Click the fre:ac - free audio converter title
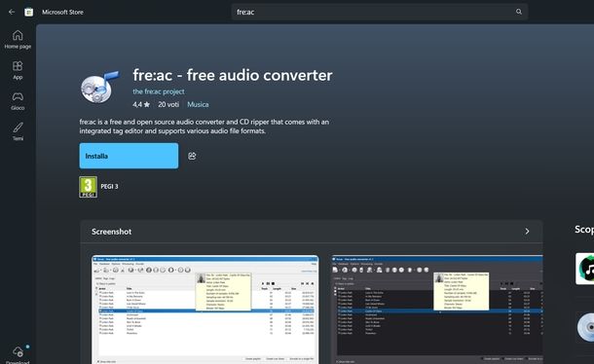Viewport: 594px width, 364px height. (x=233, y=75)
